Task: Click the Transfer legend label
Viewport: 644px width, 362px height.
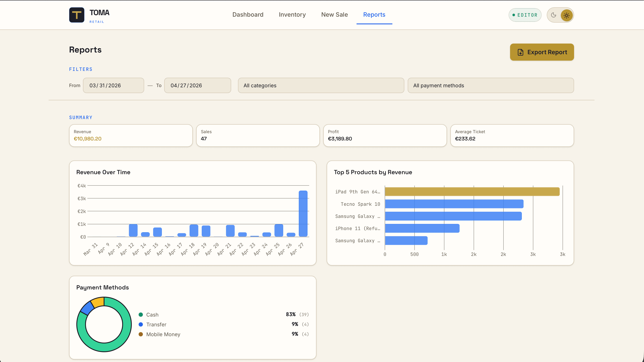Action: point(156,324)
